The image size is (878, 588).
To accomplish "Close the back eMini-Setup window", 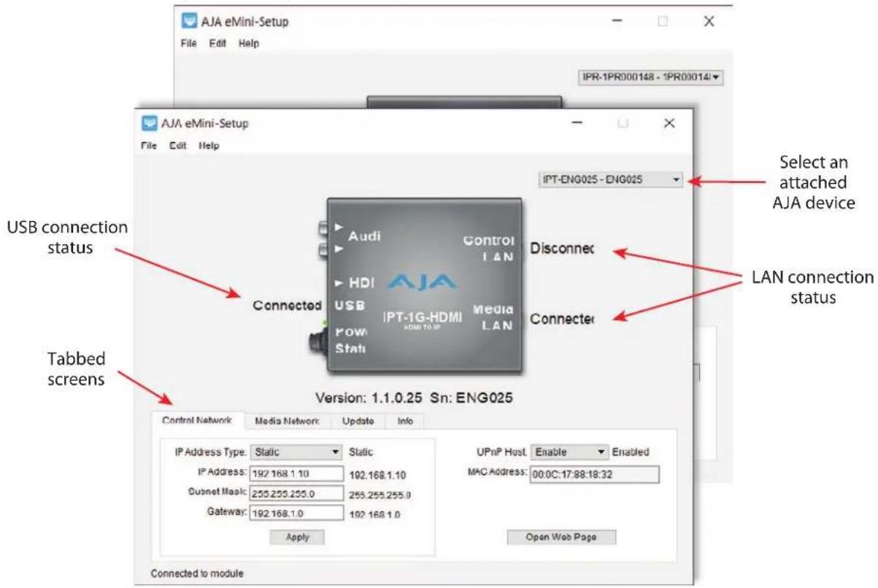I will pyautogui.click(x=708, y=22).
